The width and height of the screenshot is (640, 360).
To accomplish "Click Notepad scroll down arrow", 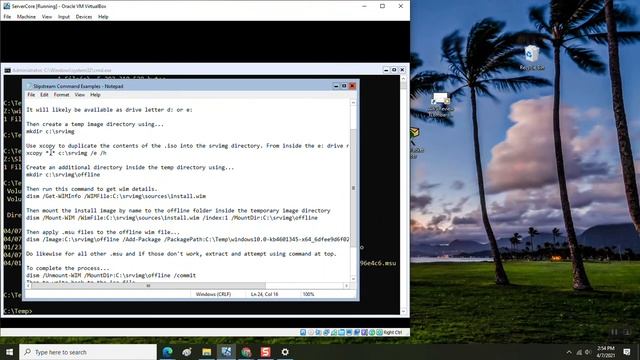I will click(353, 279).
